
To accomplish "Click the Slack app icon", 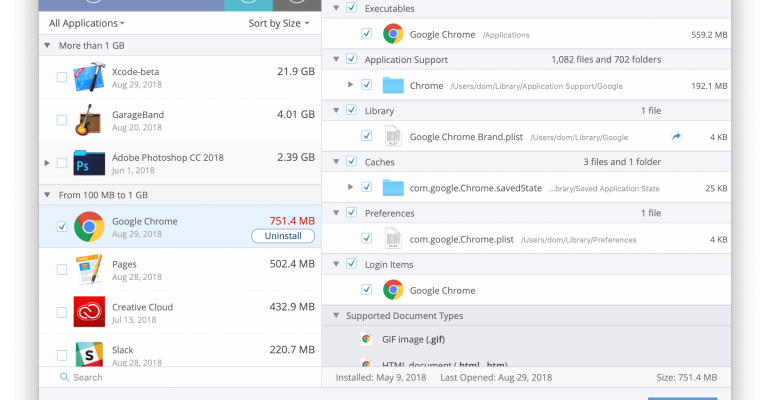I will tap(89, 353).
